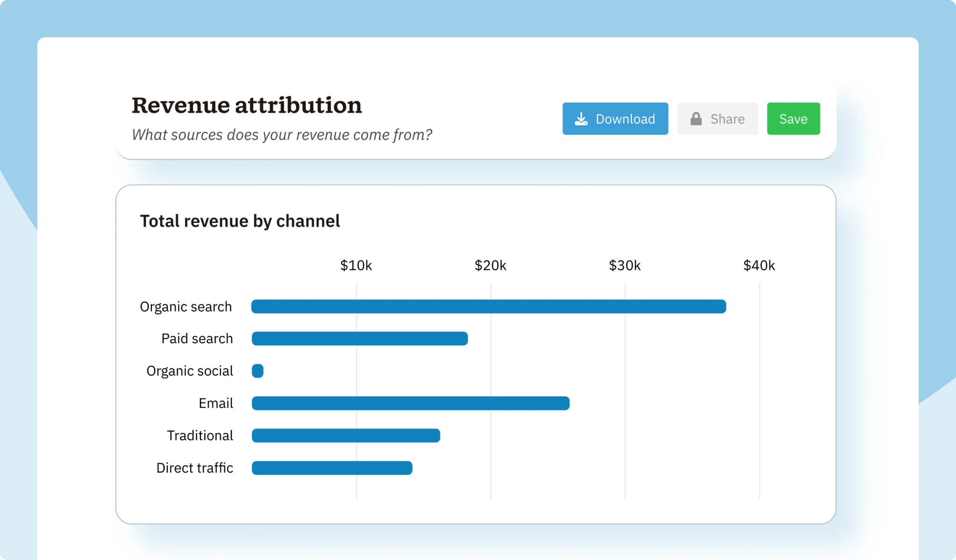Click the Organic social bar segment
The image size is (956, 560).
tap(258, 371)
